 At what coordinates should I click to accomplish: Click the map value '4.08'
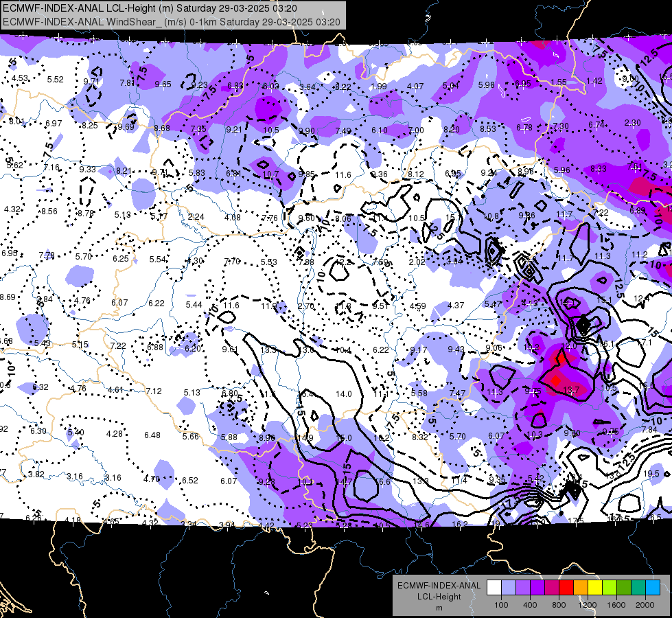pyautogui.click(x=233, y=218)
